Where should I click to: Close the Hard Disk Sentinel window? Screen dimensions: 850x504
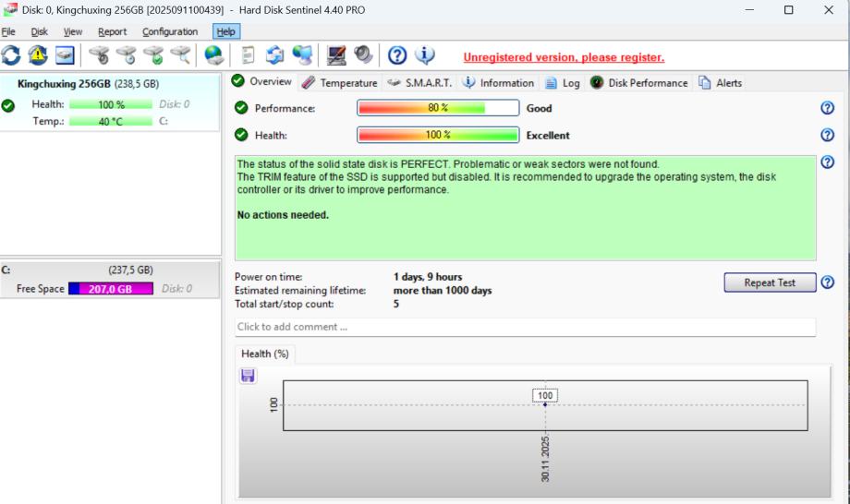(829, 10)
